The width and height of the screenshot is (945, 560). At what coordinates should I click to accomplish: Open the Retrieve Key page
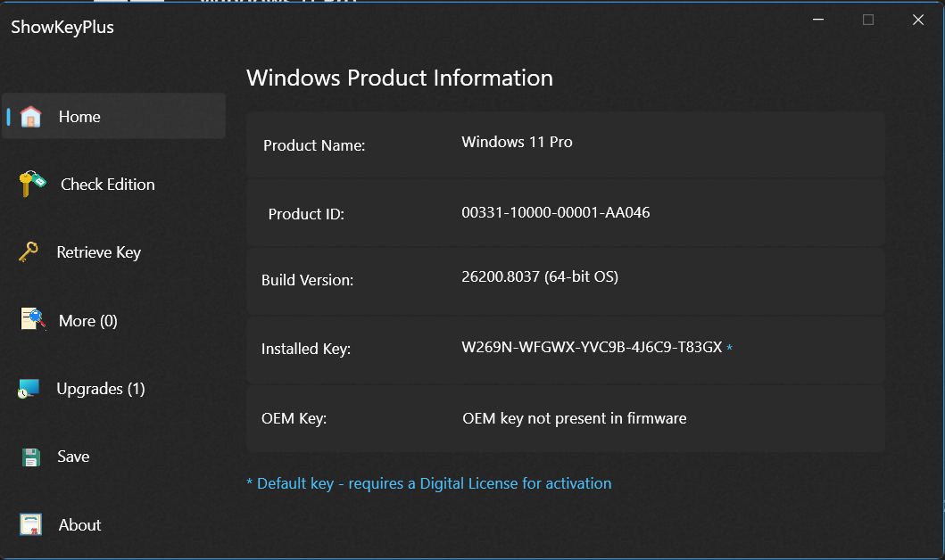(99, 252)
